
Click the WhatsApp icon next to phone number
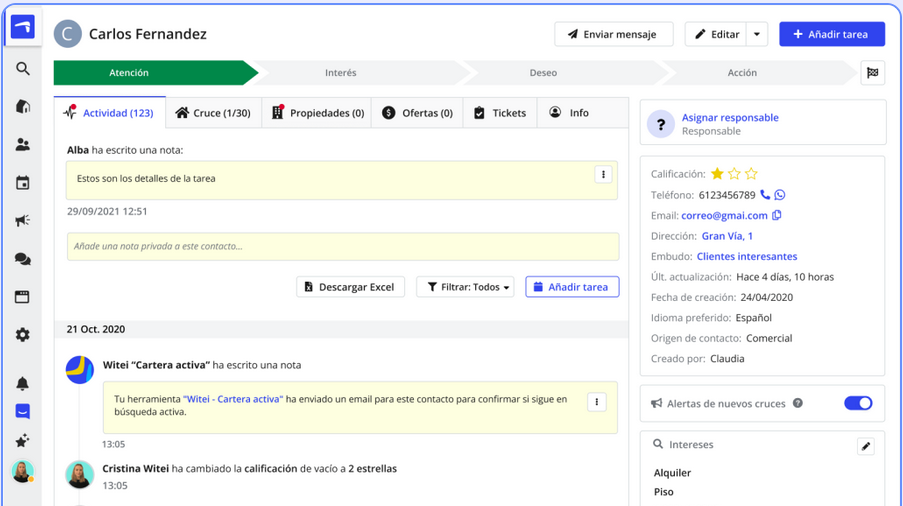pyautogui.click(x=780, y=195)
